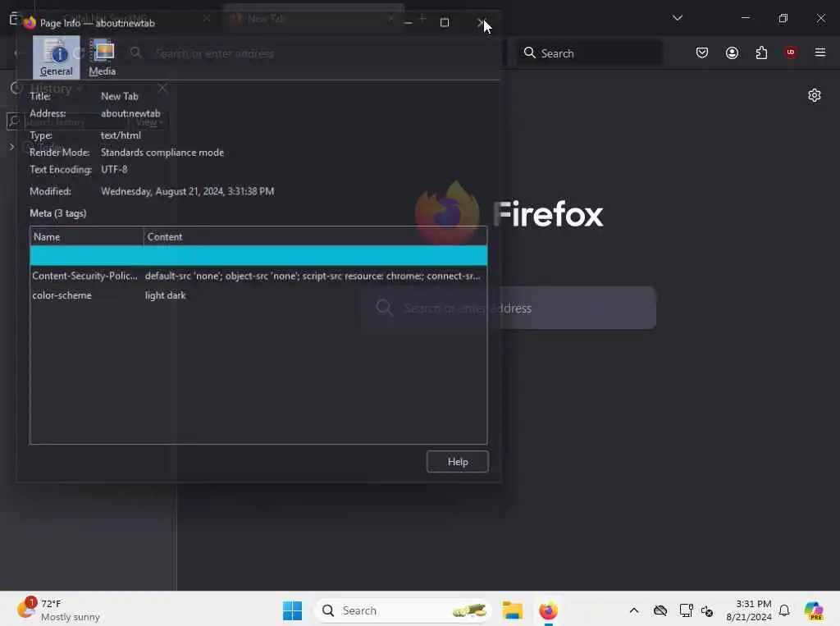Open the notifications bell icon
Image resolution: width=840 pixels, height=626 pixels.
(784, 610)
